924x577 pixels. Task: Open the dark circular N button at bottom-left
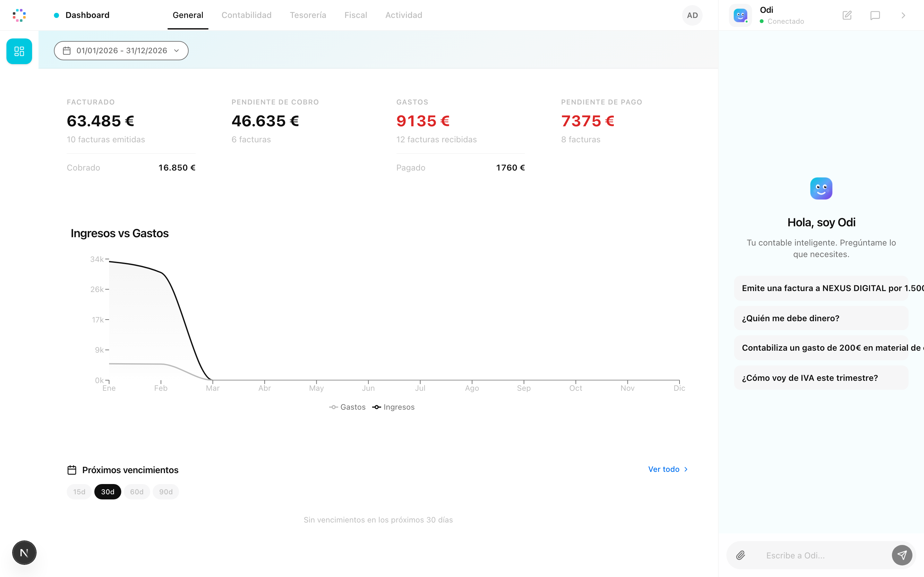click(24, 552)
